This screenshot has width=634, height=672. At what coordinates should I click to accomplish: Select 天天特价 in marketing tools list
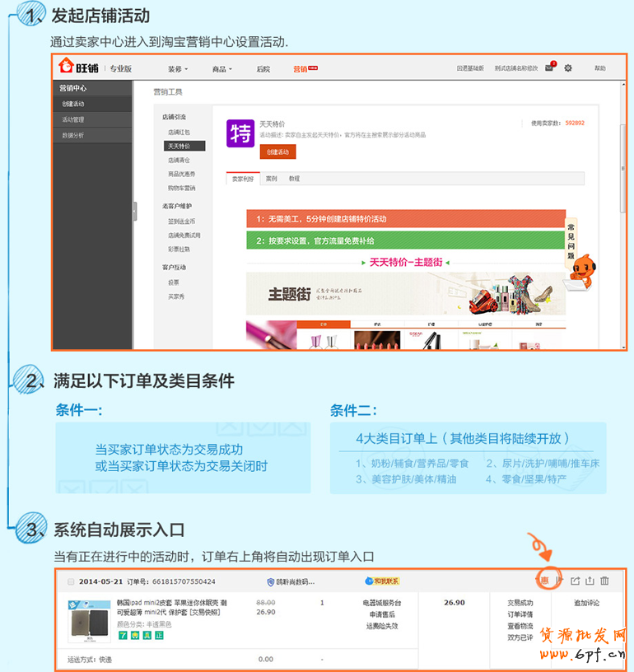pyautogui.click(x=184, y=146)
